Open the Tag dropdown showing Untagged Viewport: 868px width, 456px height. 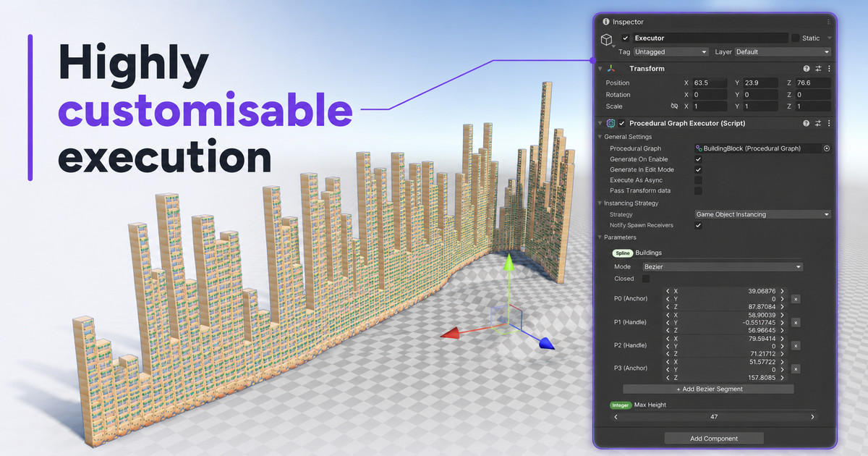(671, 52)
